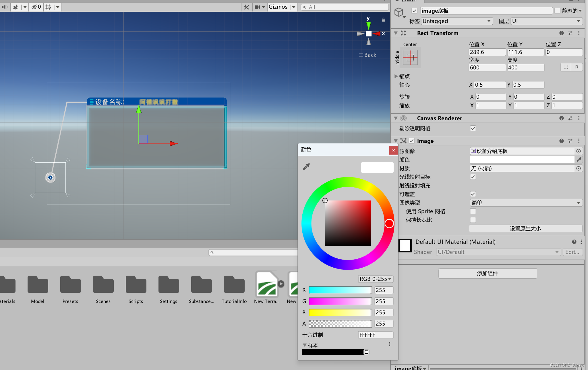This screenshot has height=370, width=588.
Task: Open the 样本 swatches options menu
Action: pyautogui.click(x=390, y=344)
